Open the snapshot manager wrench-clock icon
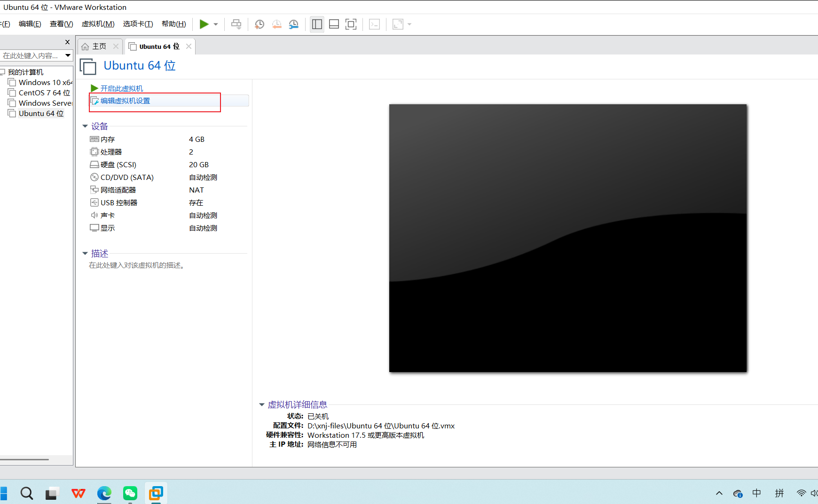Image resolution: width=818 pixels, height=504 pixels. [294, 24]
